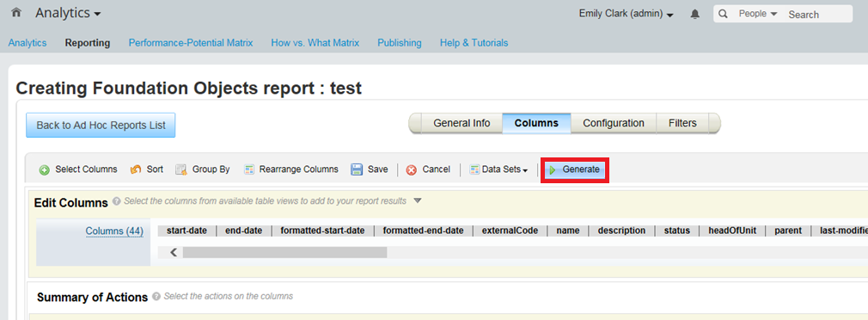Click the Select Columns label

pyautogui.click(x=86, y=169)
